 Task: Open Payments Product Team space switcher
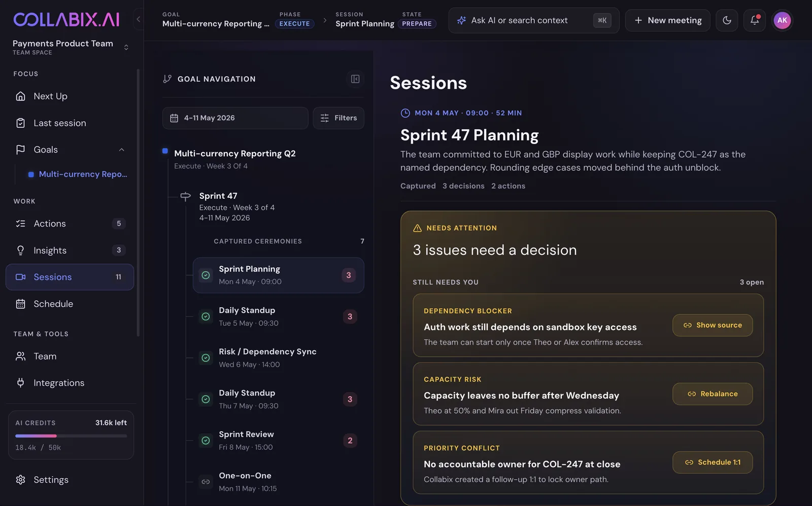[71, 47]
